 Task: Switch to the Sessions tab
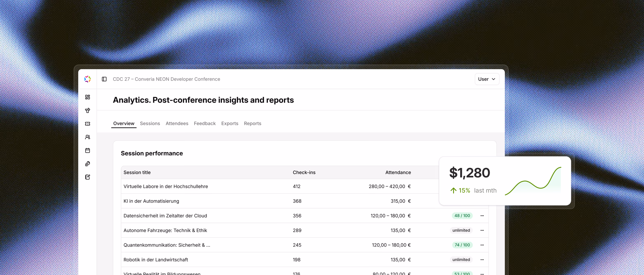pos(150,124)
